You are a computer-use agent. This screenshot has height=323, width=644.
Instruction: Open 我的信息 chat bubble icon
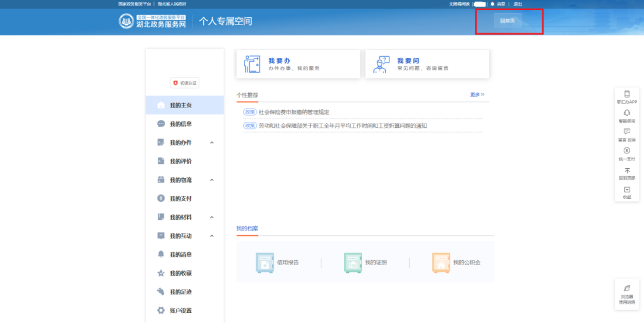pos(161,124)
